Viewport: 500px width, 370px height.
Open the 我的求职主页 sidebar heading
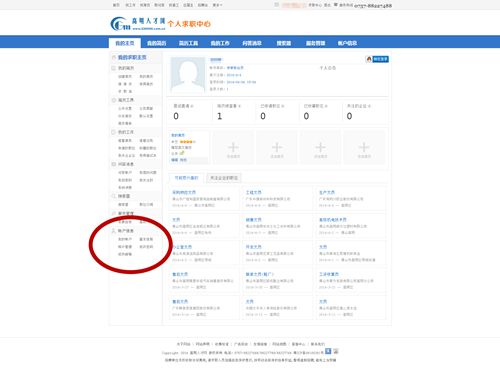[x=132, y=57]
